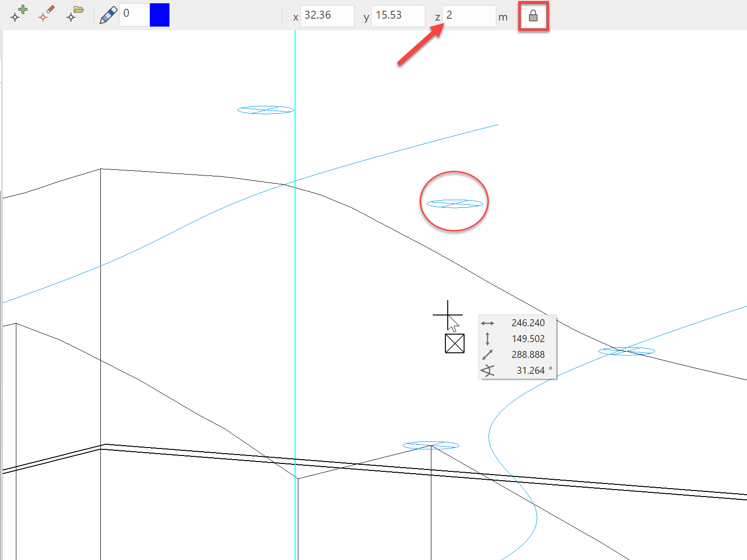This screenshot has height=560, width=747.
Task: Select the add point tool with green plus
Action: pyautogui.click(x=19, y=14)
